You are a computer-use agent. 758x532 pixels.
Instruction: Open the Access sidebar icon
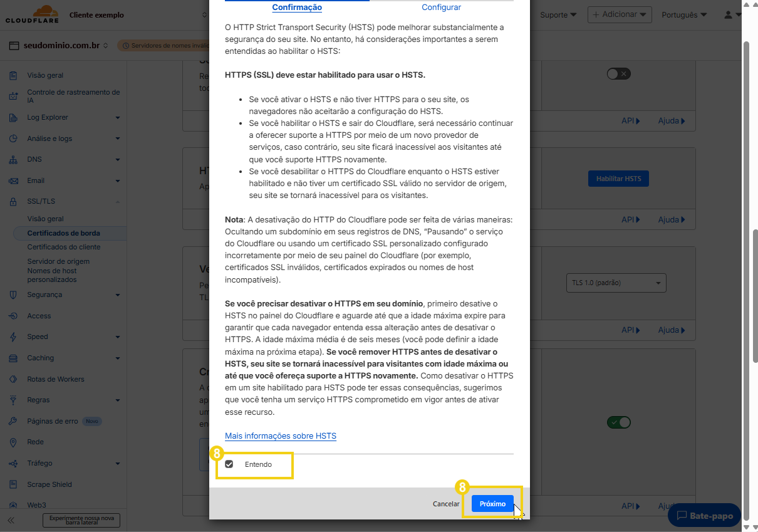point(14,316)
